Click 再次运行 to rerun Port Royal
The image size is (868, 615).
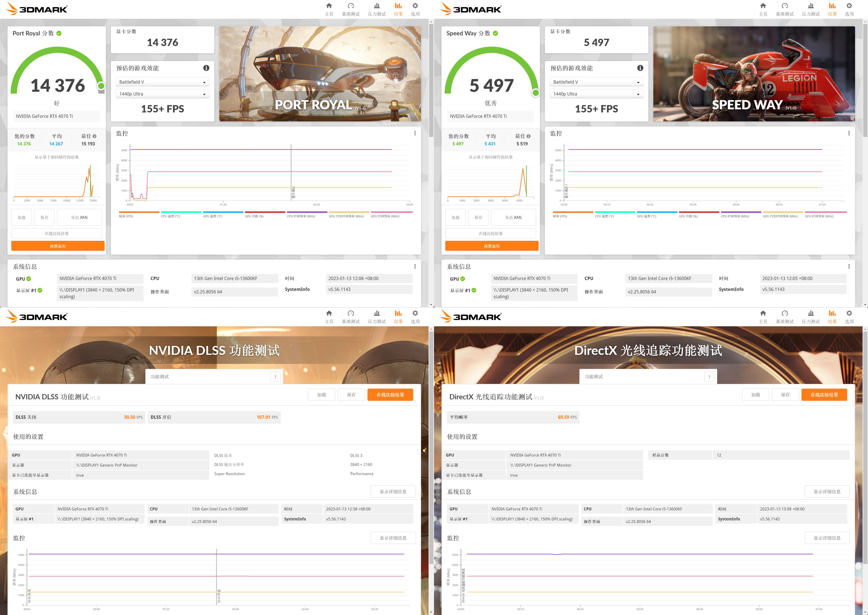(x=58, y=245)
